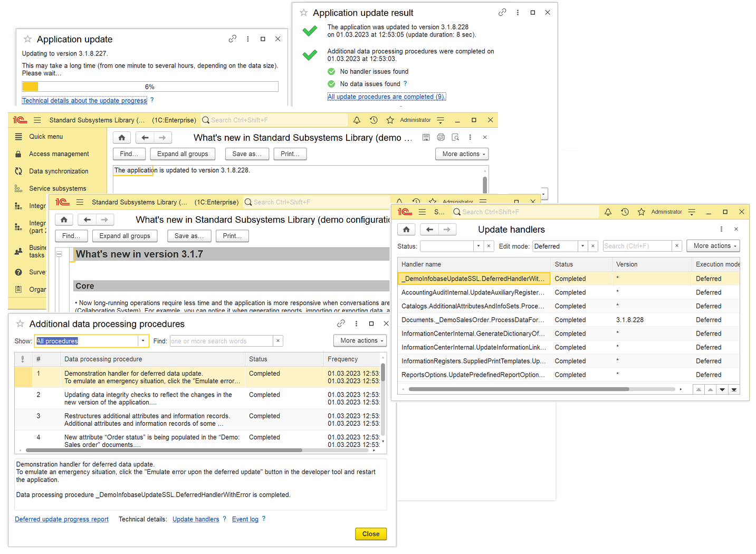Click back arrow in Update handlers window
This screenshot has height=554, width=756.
429,230
